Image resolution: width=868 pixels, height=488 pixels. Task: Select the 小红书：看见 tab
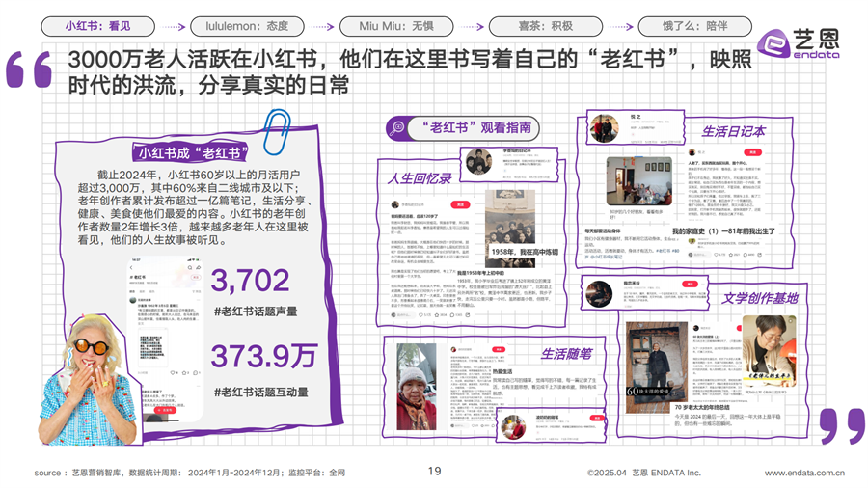[98, 26]
